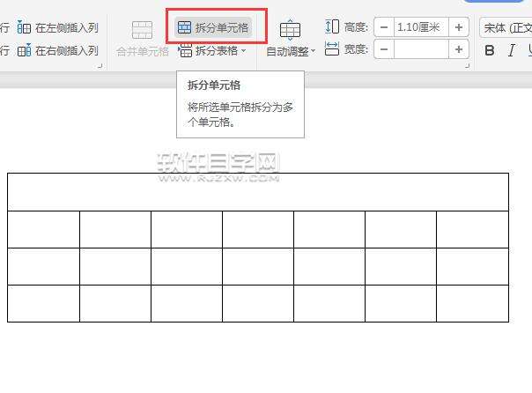The image size is (532, 393).
Task: Click the Insert Column Right icon
Action: coord(24,50)
